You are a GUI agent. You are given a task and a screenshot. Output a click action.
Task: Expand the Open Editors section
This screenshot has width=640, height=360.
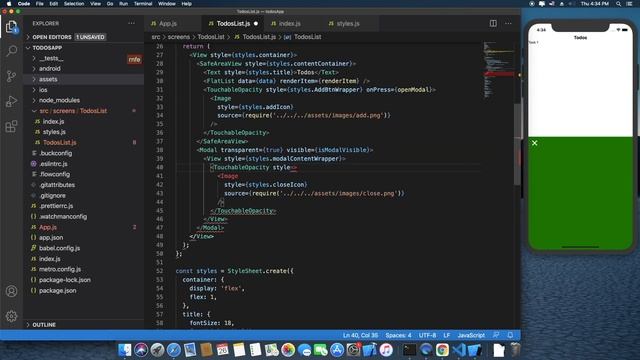pos(83,37)
